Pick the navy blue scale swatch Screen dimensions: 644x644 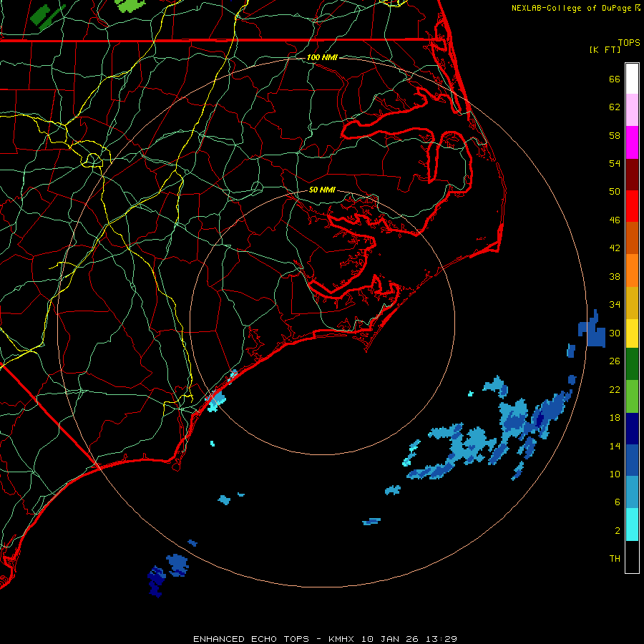[x=632, y=429]
